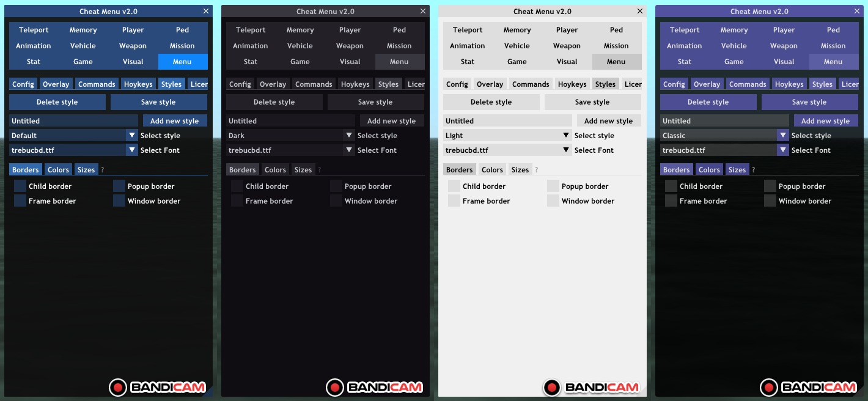Open Mission section in Classic style window

point(833,45)
